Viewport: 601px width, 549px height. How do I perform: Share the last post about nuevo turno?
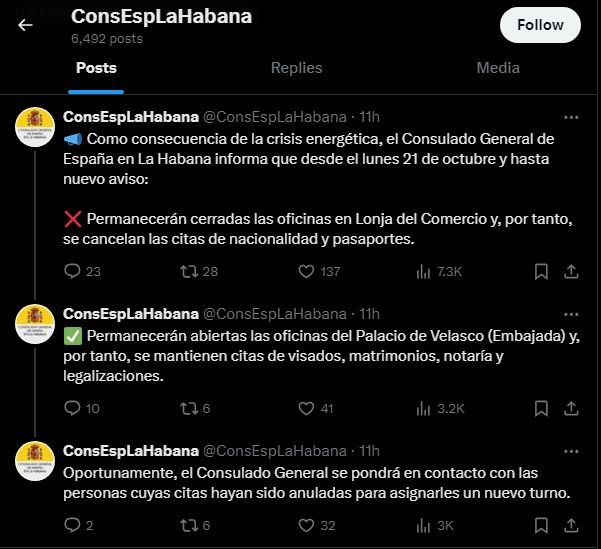coord(571,525)
